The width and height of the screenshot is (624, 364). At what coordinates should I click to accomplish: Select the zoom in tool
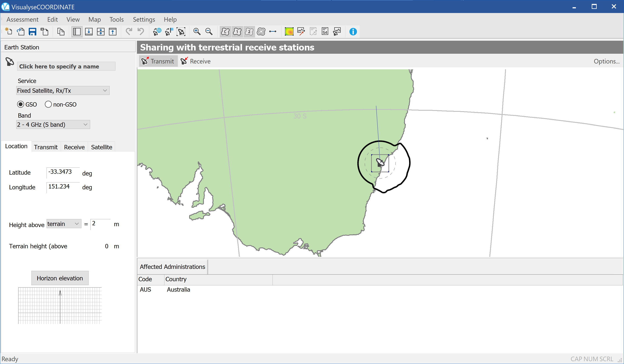click(x=197, y=31)
